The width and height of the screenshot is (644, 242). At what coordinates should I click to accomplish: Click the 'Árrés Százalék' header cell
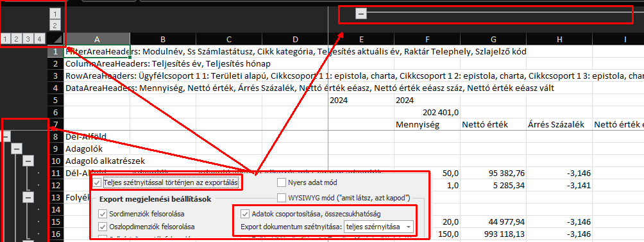(559, 125)
